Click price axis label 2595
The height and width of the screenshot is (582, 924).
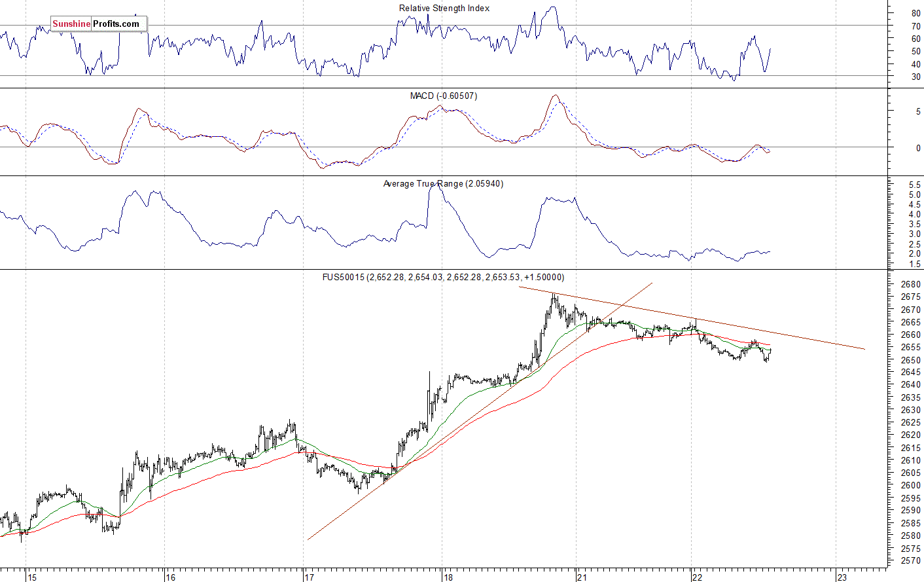point(911,498)
